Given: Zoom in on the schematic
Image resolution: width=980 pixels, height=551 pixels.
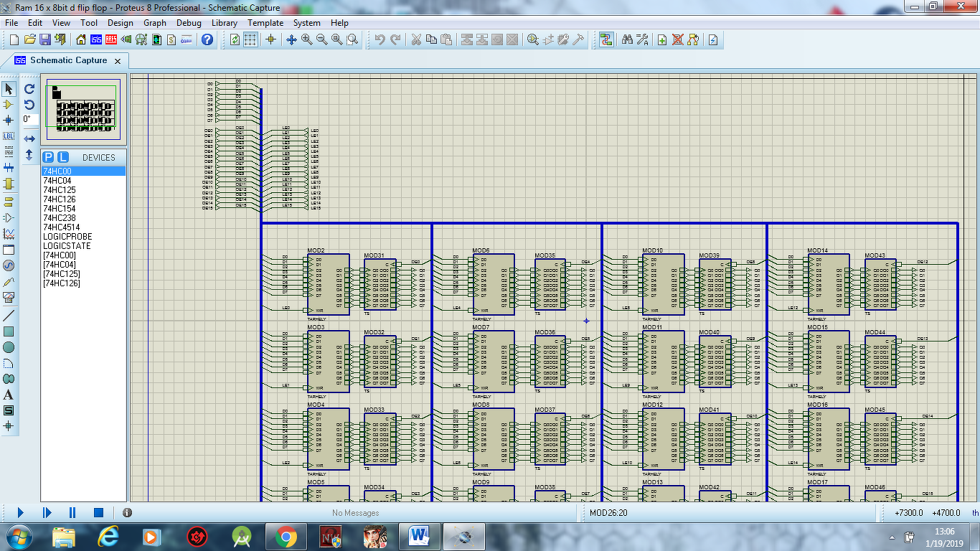Looking at the screenshot, I should (307, 39).
